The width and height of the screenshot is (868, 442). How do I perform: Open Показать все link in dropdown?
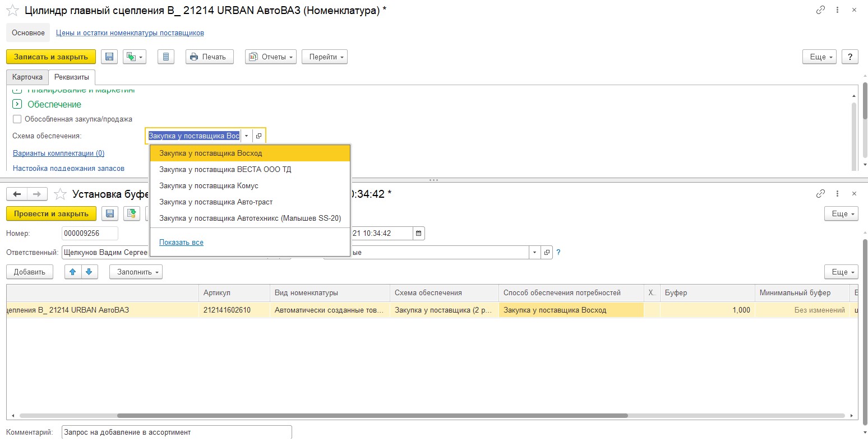click(x=181, y=242)
